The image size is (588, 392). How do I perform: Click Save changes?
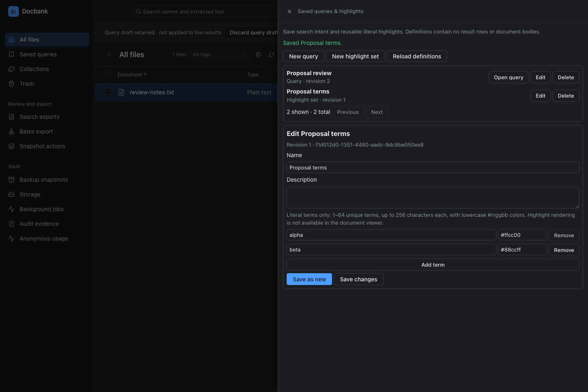(x=359, y=279)
